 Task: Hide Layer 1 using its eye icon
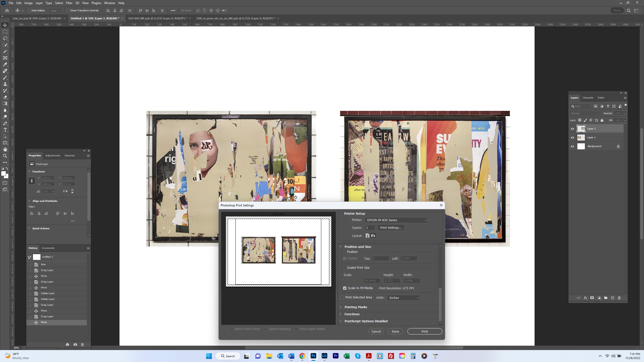572,138
